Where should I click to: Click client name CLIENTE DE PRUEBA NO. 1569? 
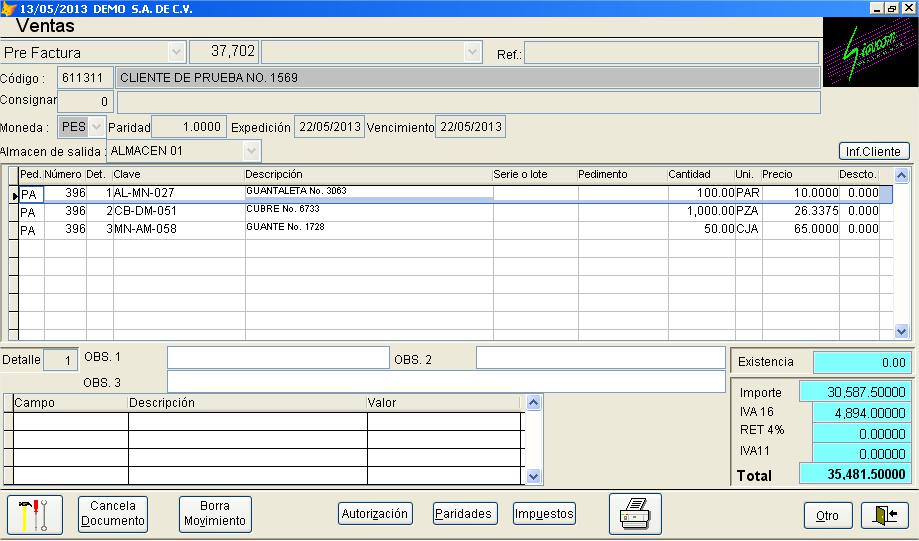(x=468, y=77)
